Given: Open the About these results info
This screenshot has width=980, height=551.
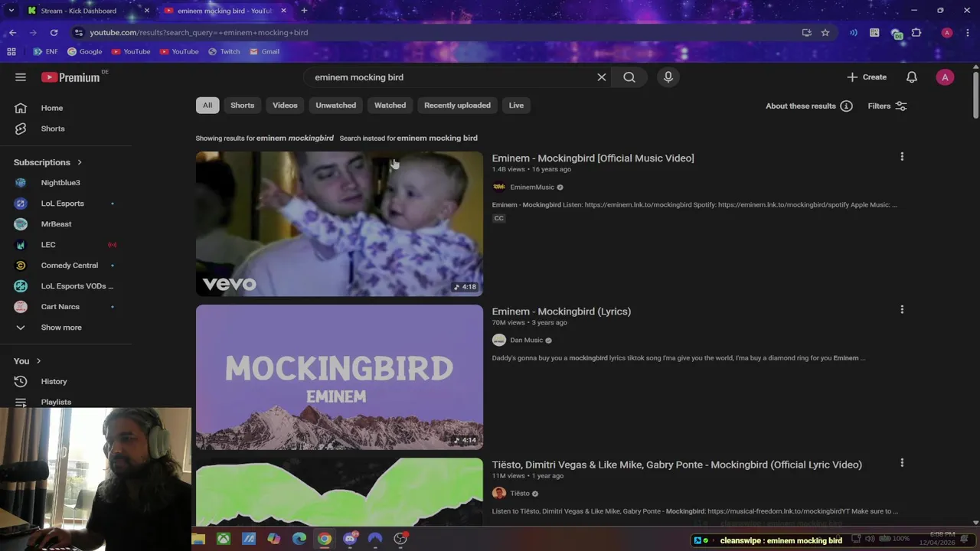Looking at the screenshot, I should coord(809,106).
